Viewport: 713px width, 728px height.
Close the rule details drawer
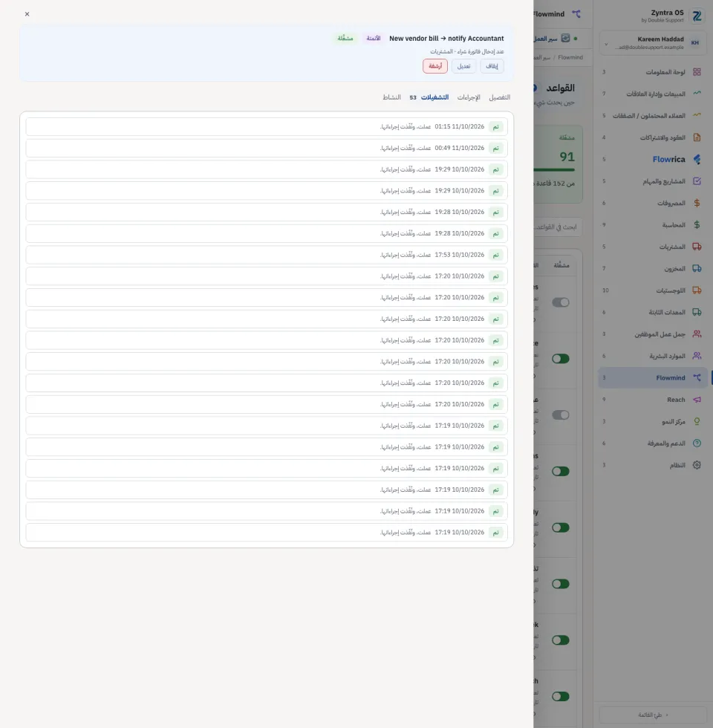point(27,14)
